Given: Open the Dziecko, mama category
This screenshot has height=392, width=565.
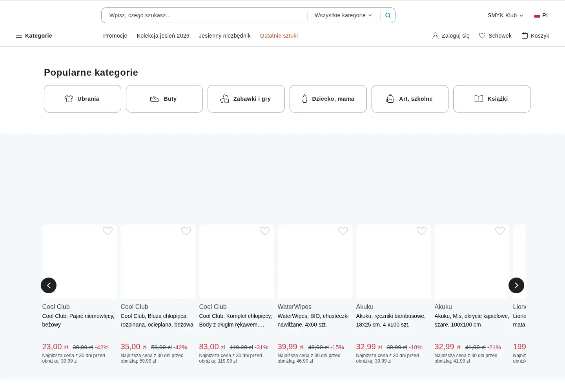Looking at the screenshot, I should [x=328, y=99].
